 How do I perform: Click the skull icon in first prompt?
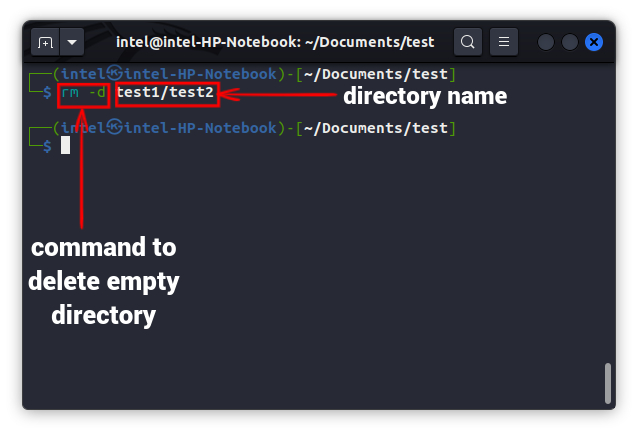[115, 74]
